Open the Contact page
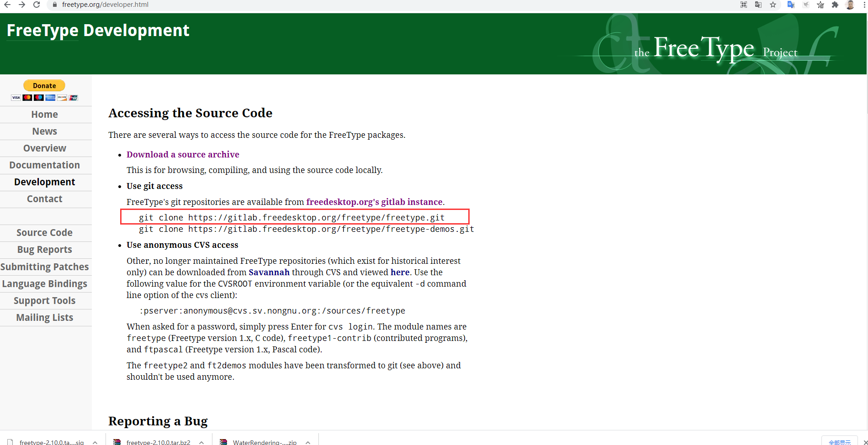This screenshot has height=445, width=868. [x=45, y=199]
